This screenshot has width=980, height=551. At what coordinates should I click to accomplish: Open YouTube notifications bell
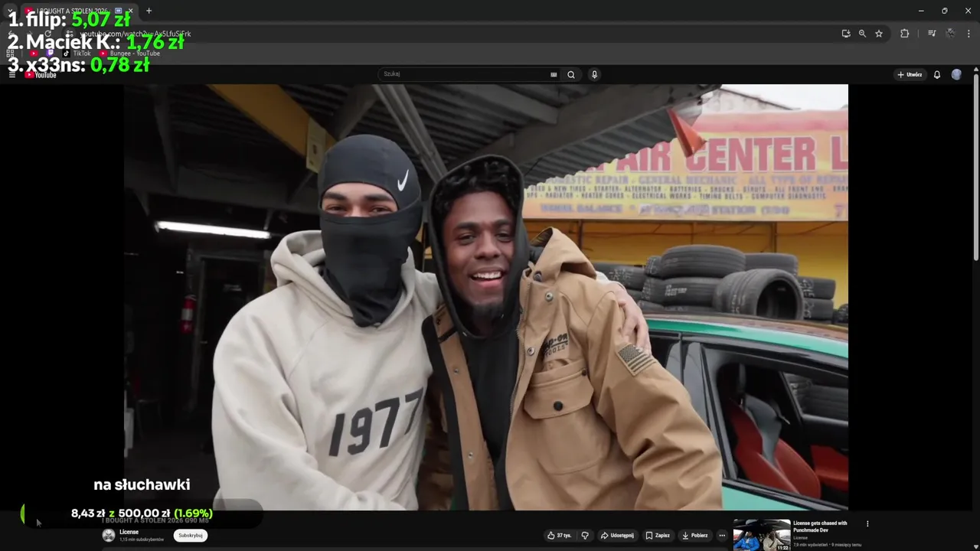[x=936, y=74]
